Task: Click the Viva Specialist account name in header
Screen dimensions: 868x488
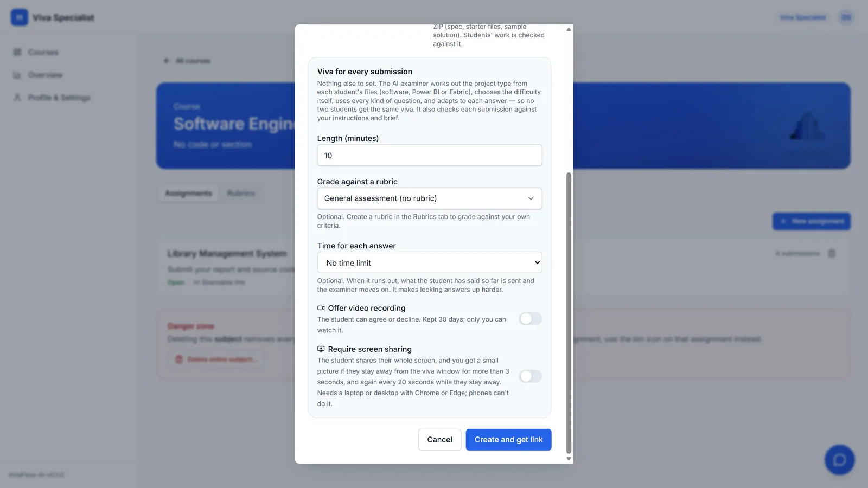Action: 803,17
